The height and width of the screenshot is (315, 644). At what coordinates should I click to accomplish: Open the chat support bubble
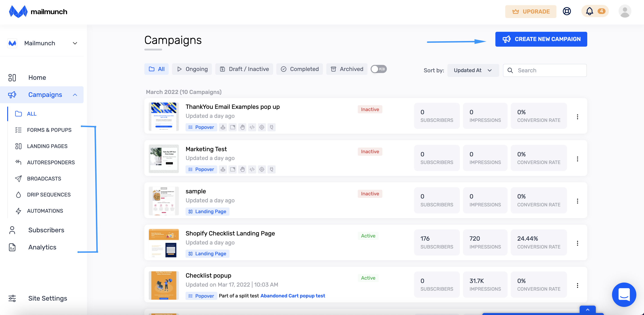point(624,294)
